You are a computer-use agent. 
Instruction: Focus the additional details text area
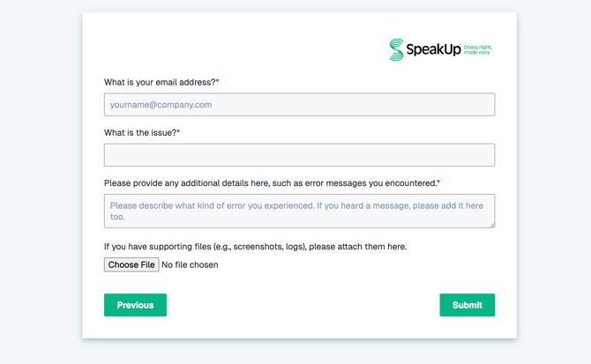[299, 211]
